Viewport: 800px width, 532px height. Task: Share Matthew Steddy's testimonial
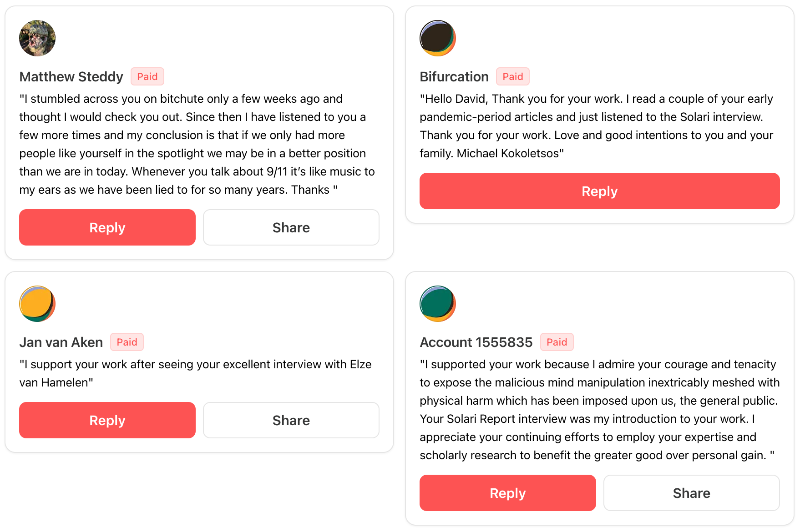pyautogui.click(x=291, y=227)
